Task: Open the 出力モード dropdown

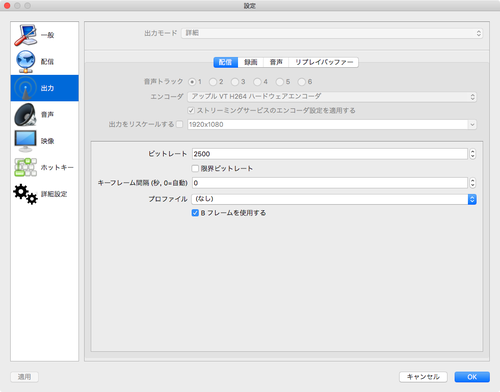Action: pyautogui.click(x=332, y=33)
